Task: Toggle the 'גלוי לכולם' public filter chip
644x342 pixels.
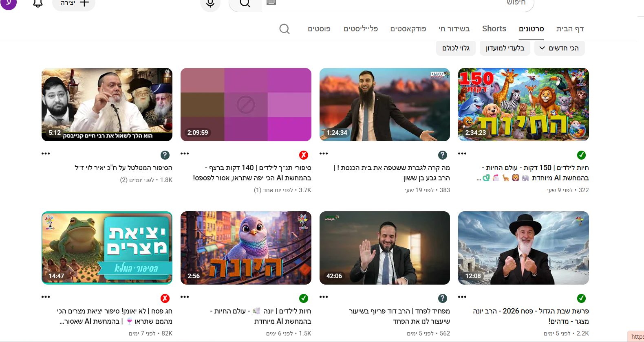Action: coord(456,48)
